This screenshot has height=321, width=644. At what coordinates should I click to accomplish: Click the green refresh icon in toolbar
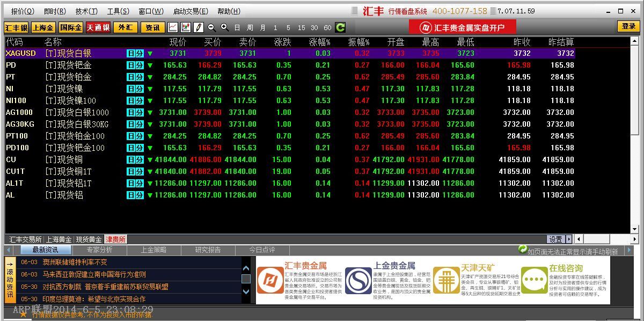pyautogui.click(x=340, y=27)
